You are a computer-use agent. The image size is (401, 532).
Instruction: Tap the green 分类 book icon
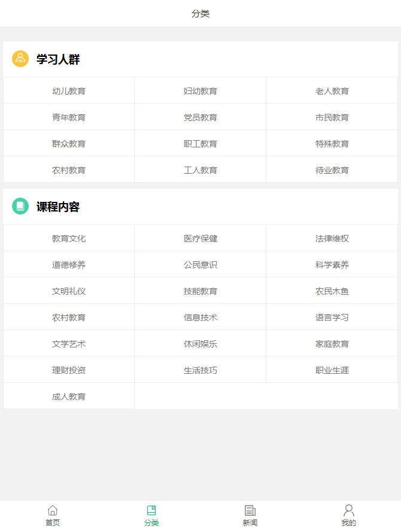(x=151, y=510)
